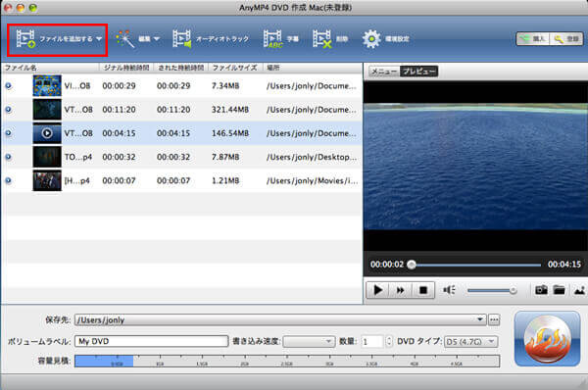Open the Audio Track (オーディオトラック) tool

(211, 39)
